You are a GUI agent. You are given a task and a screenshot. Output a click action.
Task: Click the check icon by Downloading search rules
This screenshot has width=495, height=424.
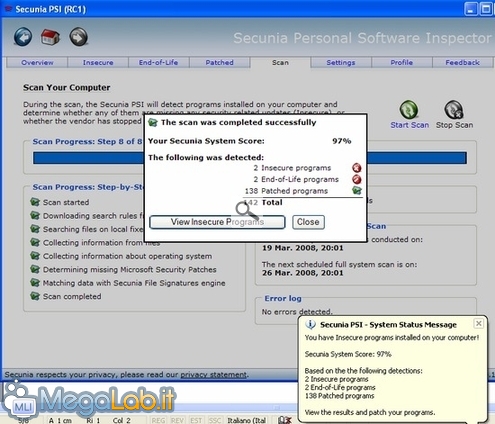coord(35,216)
